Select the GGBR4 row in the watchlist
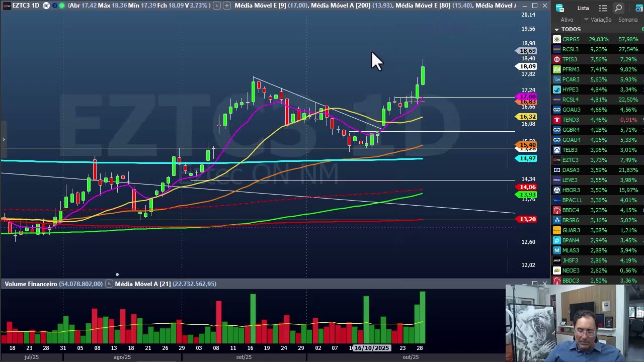This screenshot has width=644, height=362. tap(597, 130)
